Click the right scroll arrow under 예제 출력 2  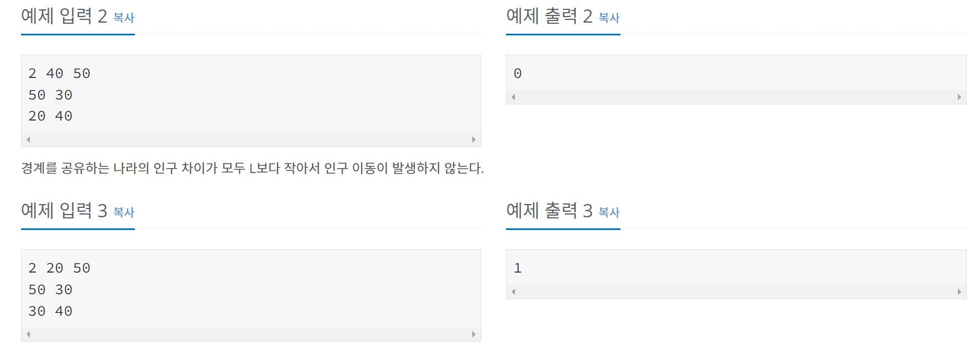pyautogui.click(x=959, y=97)
